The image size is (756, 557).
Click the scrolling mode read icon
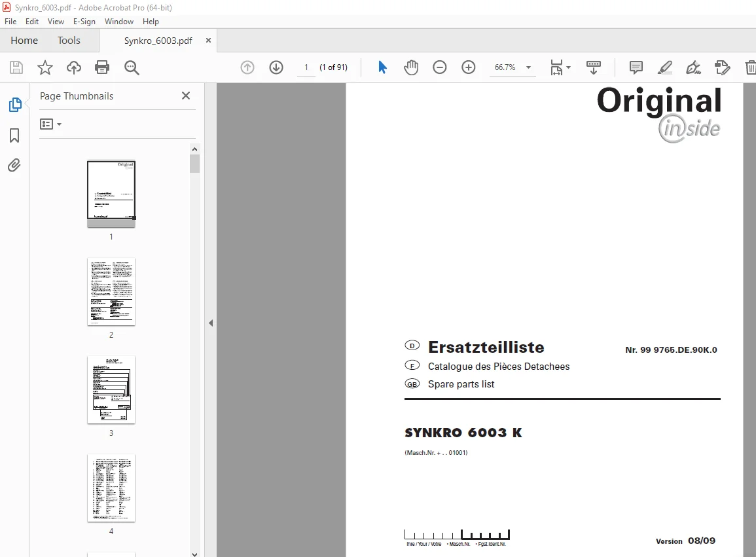594,67
